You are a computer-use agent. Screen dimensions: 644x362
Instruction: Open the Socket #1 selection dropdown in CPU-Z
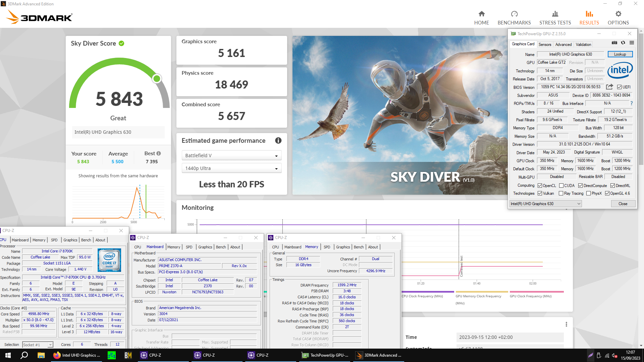pos(38,345)
